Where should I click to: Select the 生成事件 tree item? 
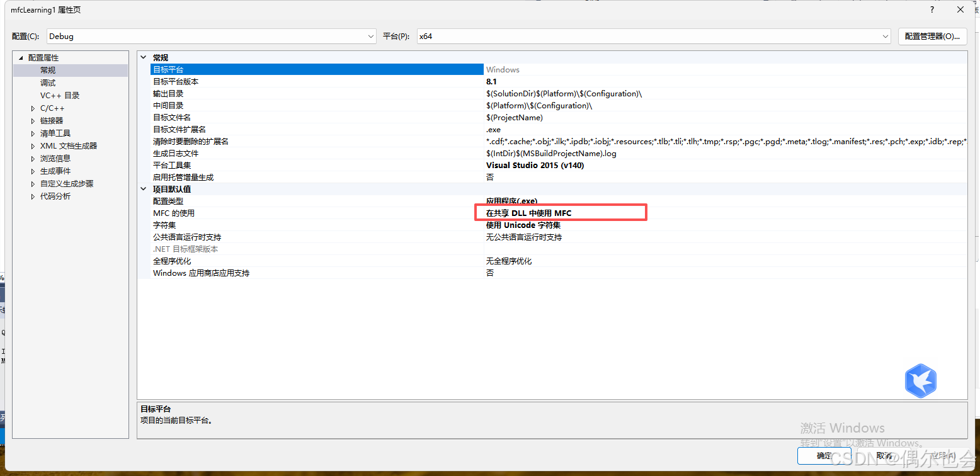point(55,171)
